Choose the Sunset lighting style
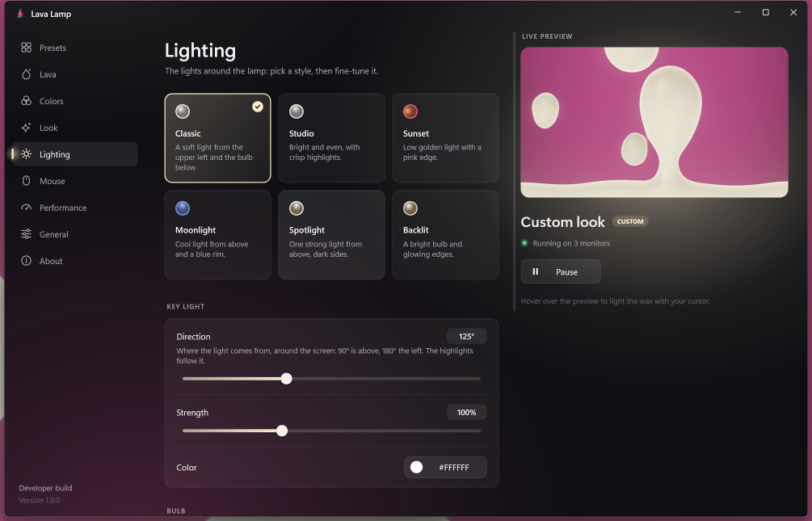The width and height of the screenshot is (812, 521). 445,138
